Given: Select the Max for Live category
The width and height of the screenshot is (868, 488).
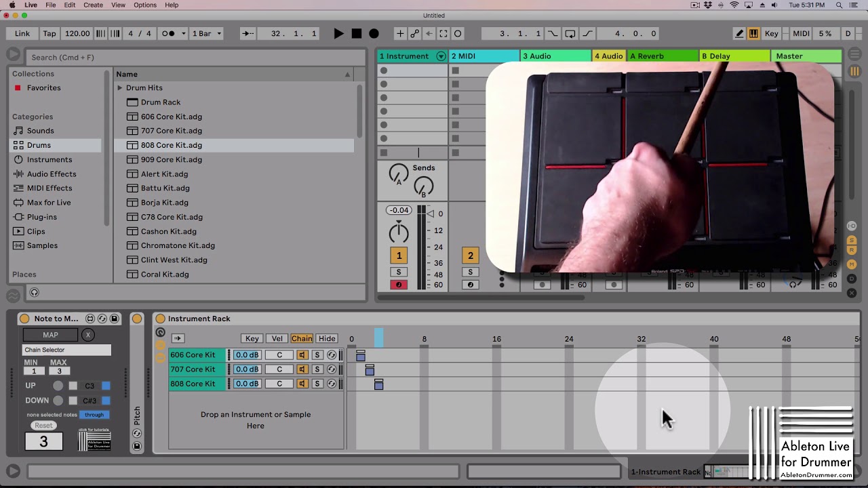Looking at the screenshot, I should [x=49, y=203].
